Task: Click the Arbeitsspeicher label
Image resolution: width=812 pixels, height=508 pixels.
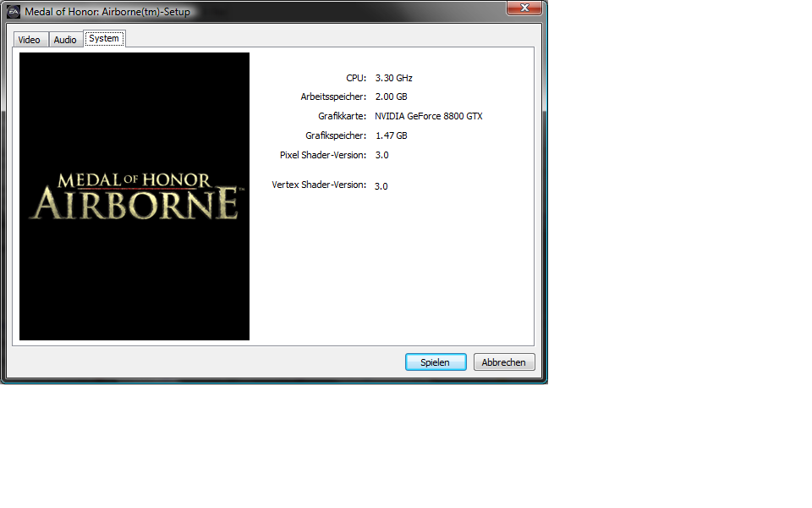Action: pos(333,97)
